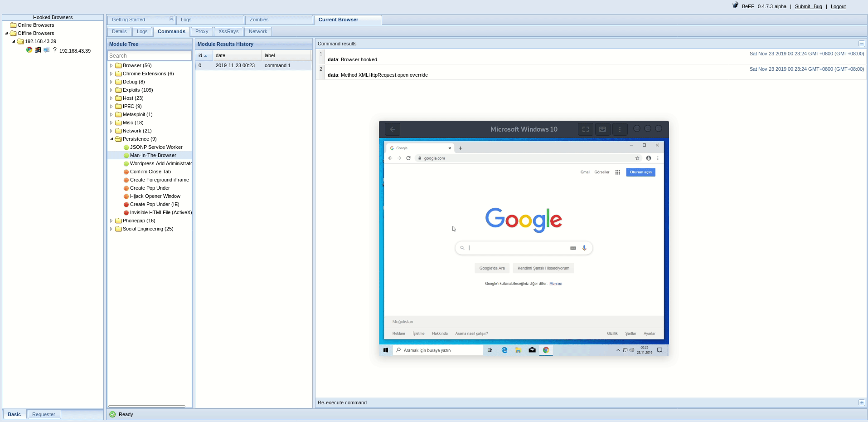
Task: Switch to the Zombies tab
Action: pyautogui.click(x=279, y=20)
